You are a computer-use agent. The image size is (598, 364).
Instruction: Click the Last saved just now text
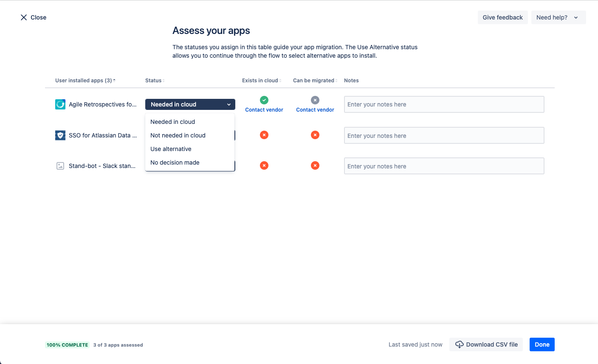point(415,344)
